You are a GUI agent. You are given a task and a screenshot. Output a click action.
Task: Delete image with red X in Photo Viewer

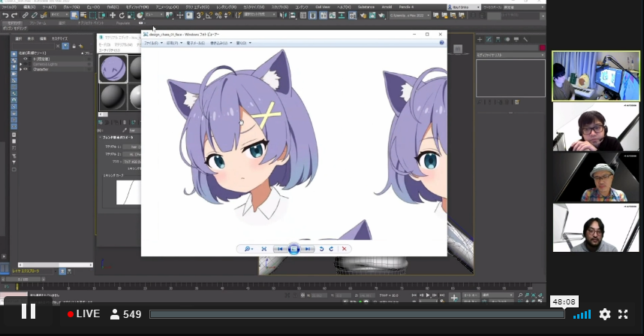click(x=345, y=249)
